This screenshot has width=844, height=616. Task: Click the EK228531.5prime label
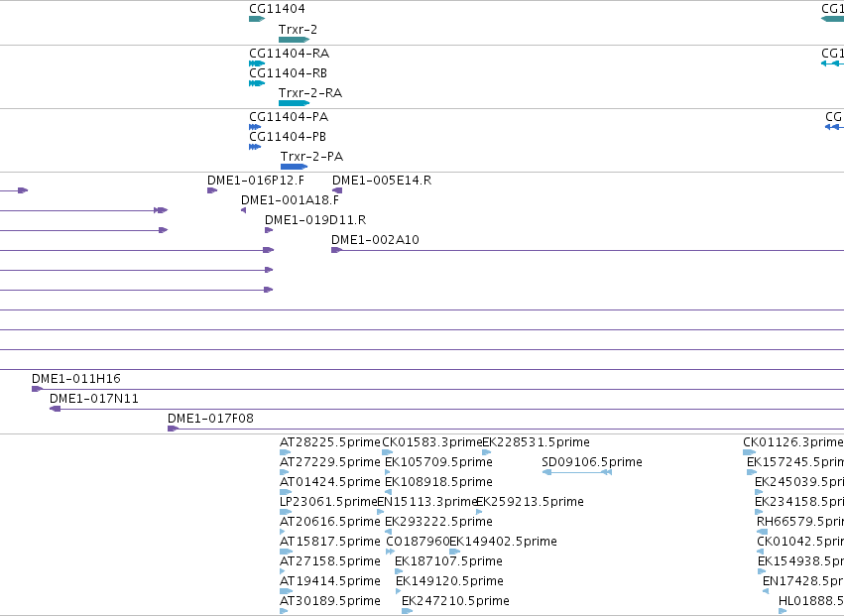click(537, 442)
